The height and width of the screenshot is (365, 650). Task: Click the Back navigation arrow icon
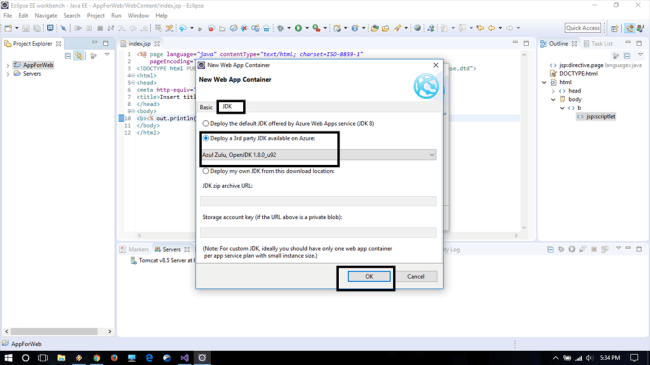[x=492, y=28]
